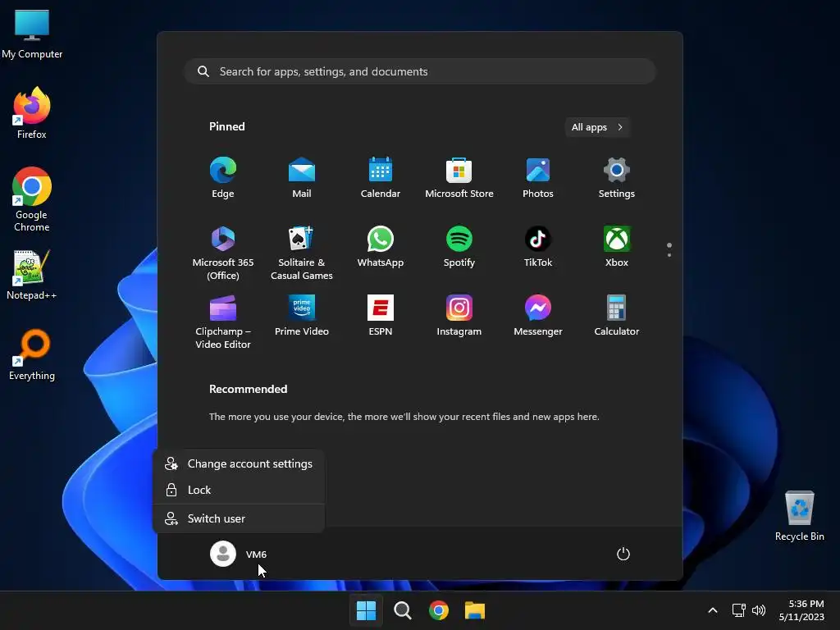Open network status tray icon
Viewport: 840px width, 630px height.
click(739, 610)
